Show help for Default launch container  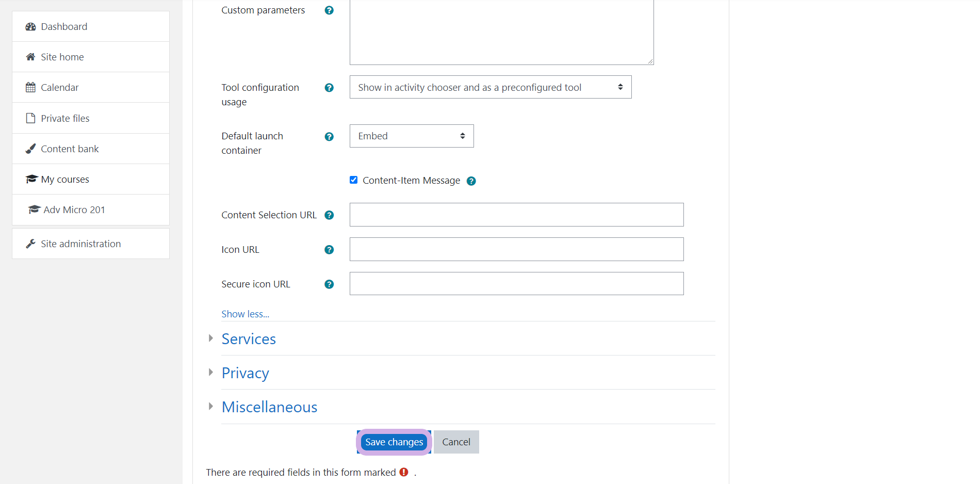point(329,137)
